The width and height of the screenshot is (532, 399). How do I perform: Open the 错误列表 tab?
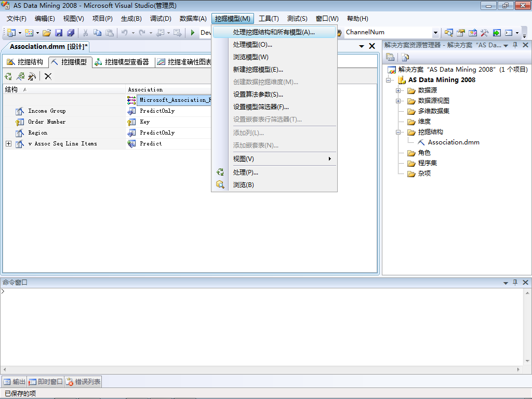click(x=83, y=382)
